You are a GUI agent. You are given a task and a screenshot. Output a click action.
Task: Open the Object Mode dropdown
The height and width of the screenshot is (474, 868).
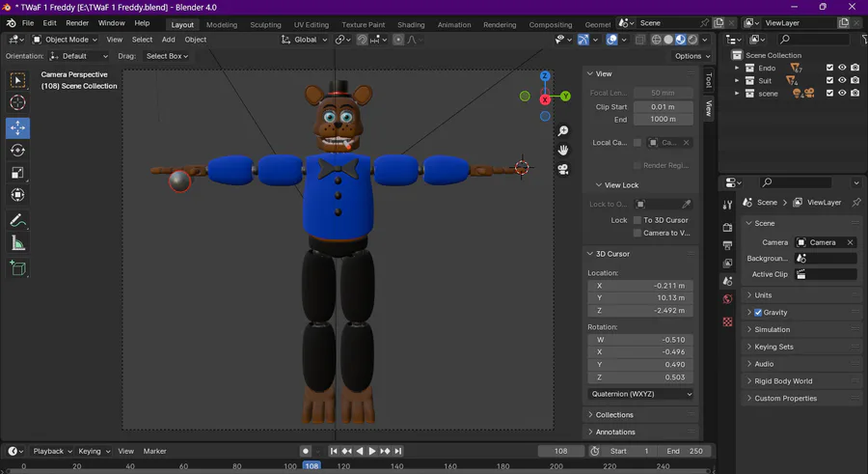[x=65, y=40]
